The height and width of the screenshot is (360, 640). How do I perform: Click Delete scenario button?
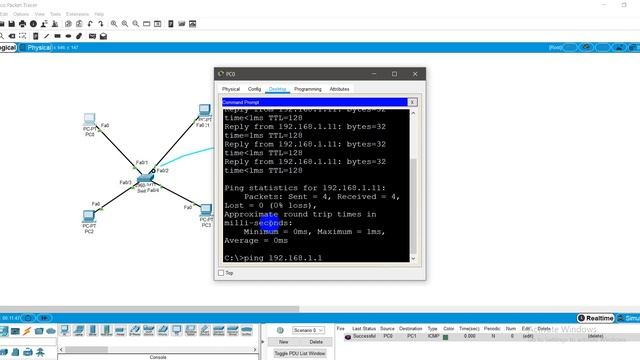(x=316, y=342)
